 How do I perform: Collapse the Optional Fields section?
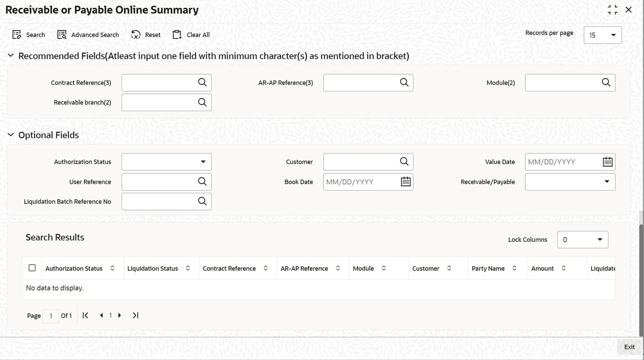11,134
